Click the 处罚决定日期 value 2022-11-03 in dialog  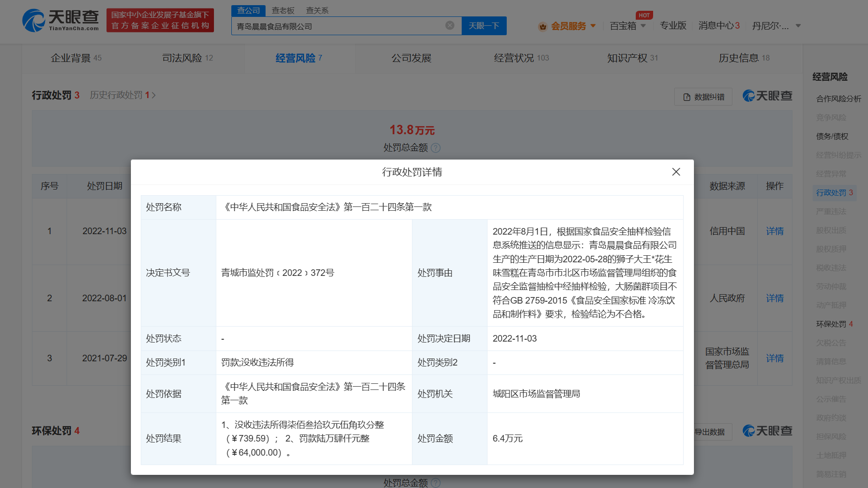point(515,339)
